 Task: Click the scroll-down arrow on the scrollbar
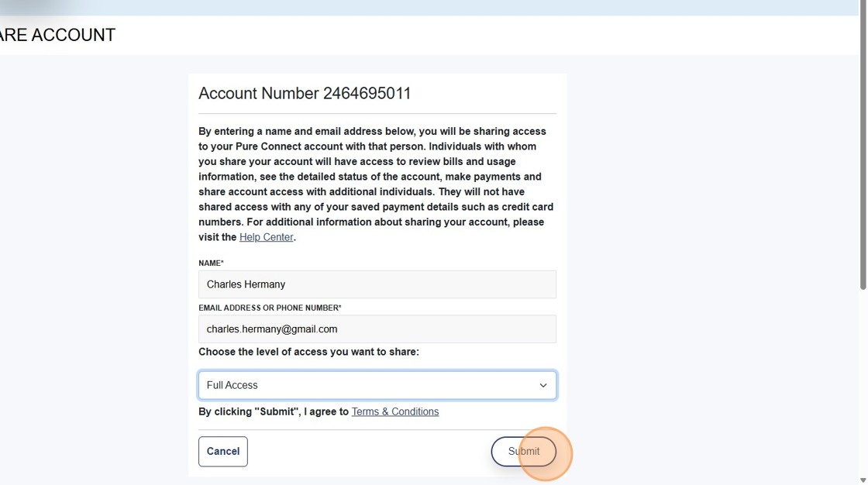click(862, 480)
